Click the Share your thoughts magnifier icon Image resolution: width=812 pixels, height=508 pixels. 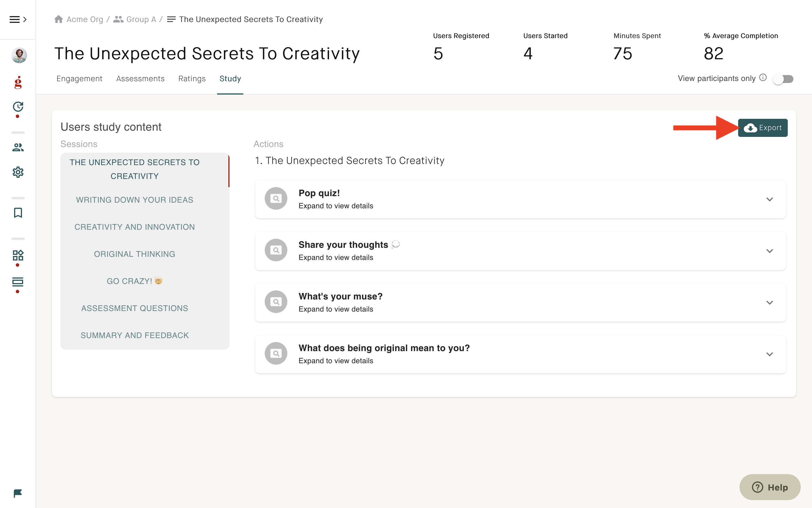tap(276, 250)
